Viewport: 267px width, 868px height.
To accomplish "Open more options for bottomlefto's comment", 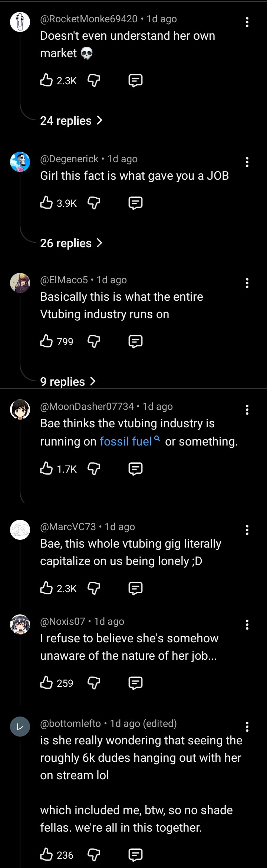I will [x=247, y=727].
